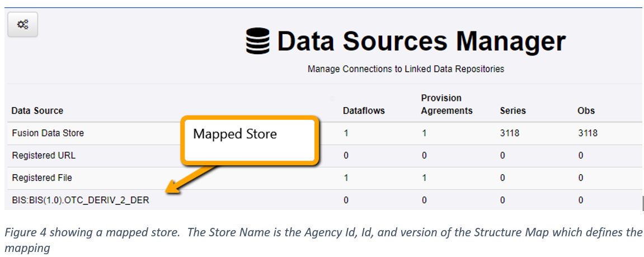This screenshot has height=257, width=644.
Task: Open the BIS:BIS(1.0).OTC_DERIV_2_DER mapped store
Action: pos(81,200)
